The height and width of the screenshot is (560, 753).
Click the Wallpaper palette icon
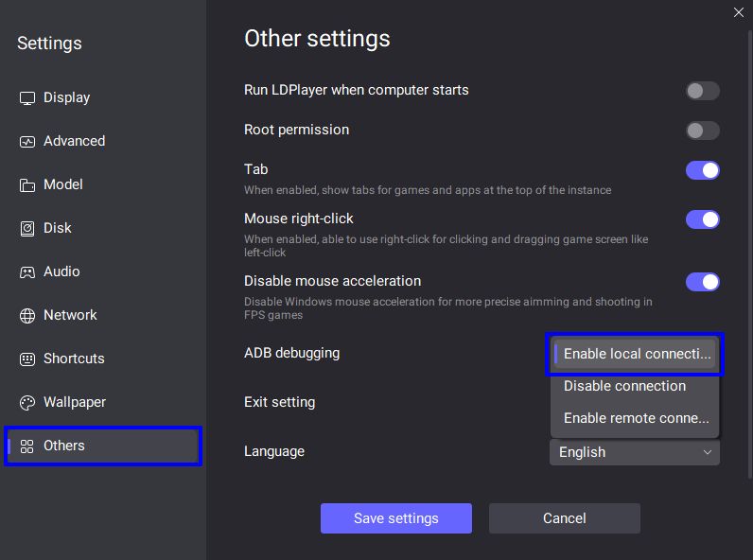click(27, 402)
